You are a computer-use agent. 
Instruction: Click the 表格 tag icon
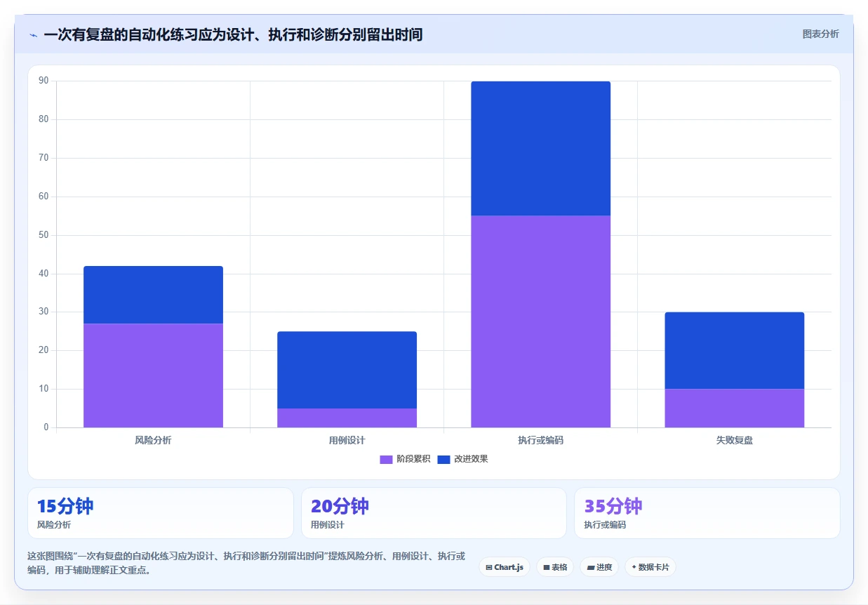coord(547,567)
